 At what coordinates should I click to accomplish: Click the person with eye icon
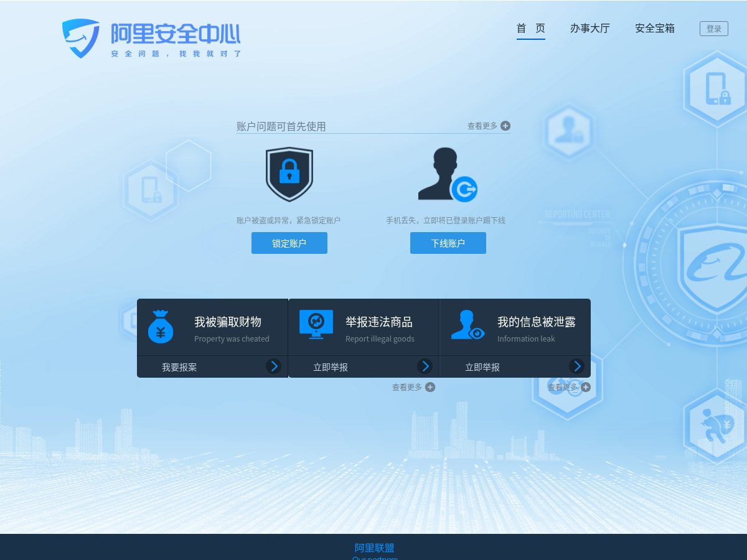(468, 325)
